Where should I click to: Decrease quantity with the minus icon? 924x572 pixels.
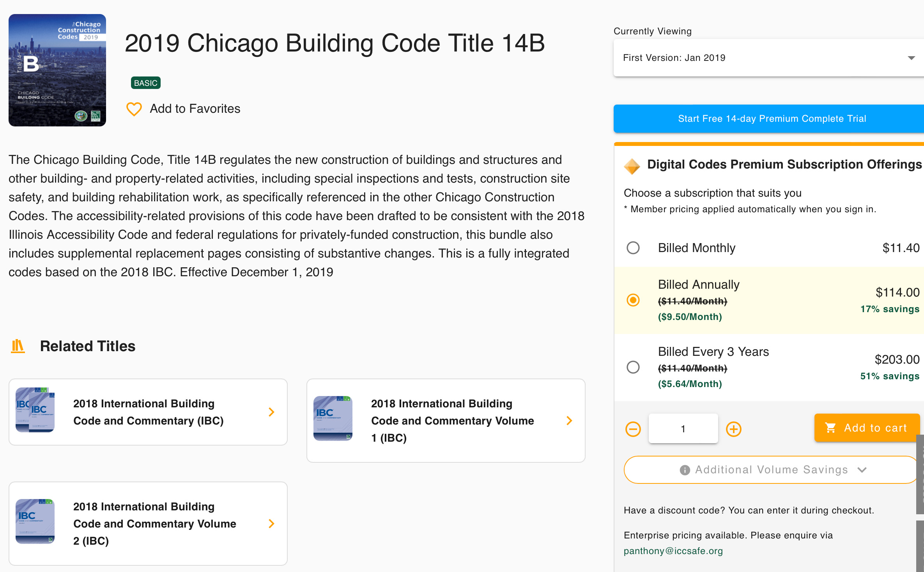633,429
